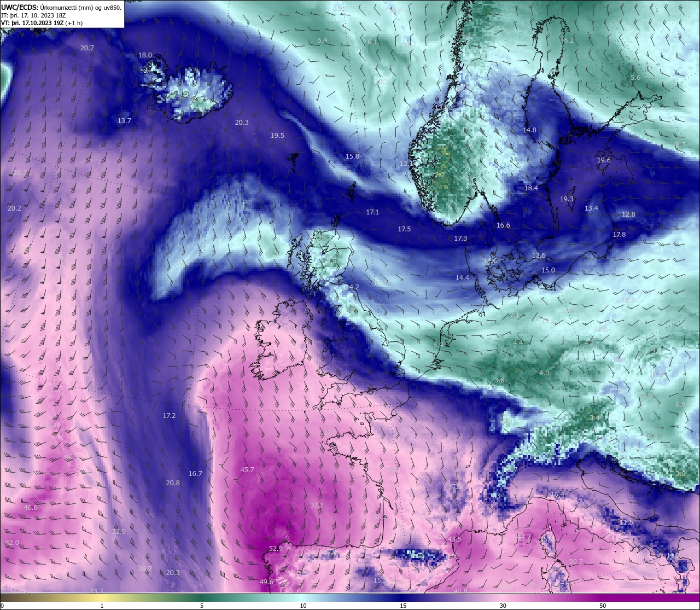Click the 19.3 value label
Image resolution: width=700 pixels, height=610 pixels.
pyautogui.click(x=567, y=199)
